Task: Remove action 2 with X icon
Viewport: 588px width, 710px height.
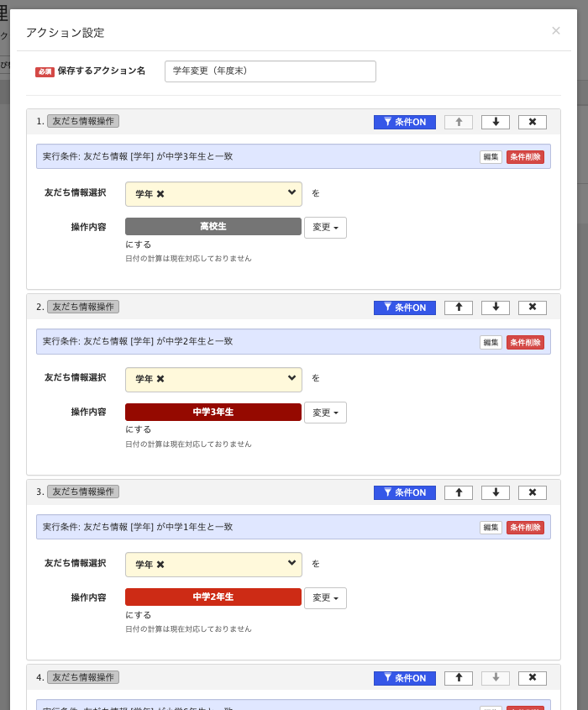Action: coord(532,308)
